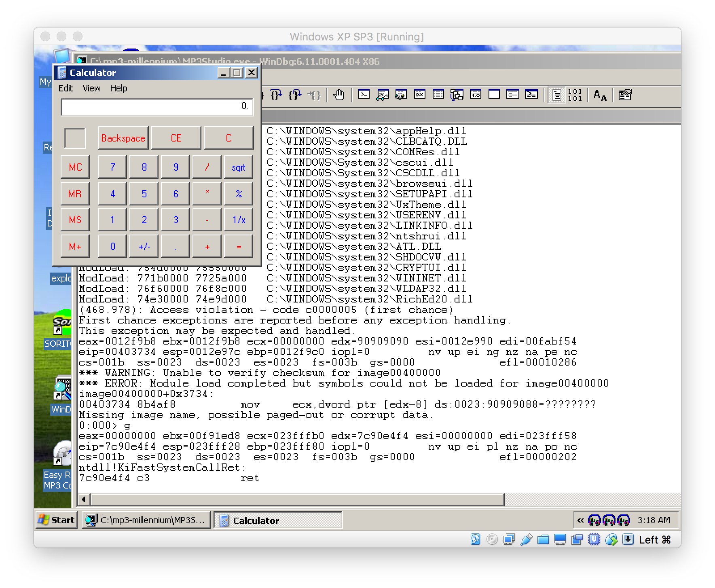This screenshot has height=588, width=715.
Task: Click the sqrt button in Calculator
Action: [239, 167]
